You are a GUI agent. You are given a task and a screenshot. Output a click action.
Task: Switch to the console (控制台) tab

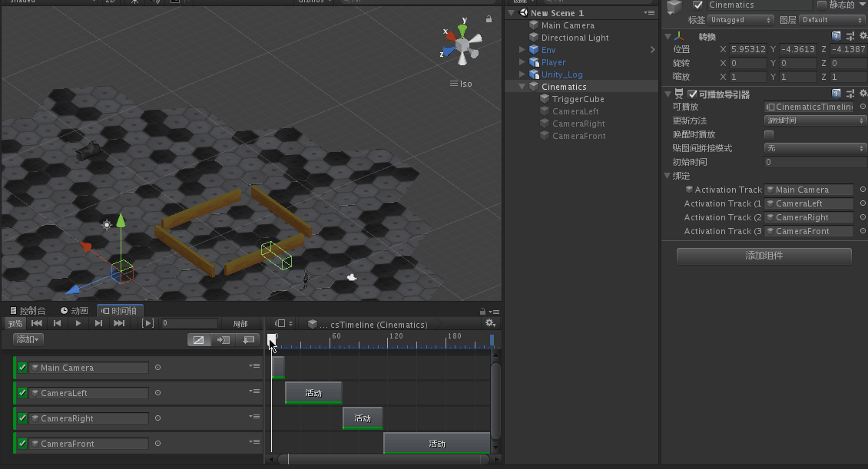(x=28, y=311)
